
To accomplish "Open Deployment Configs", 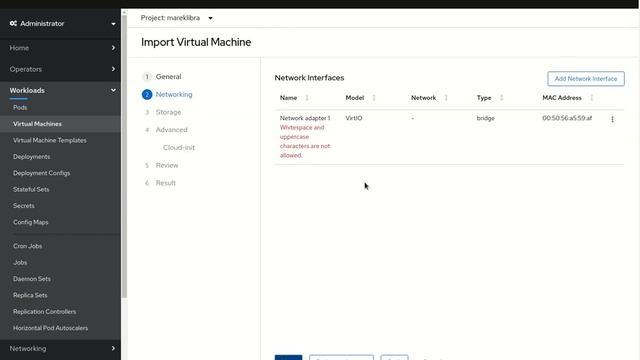I will (41, 173).
